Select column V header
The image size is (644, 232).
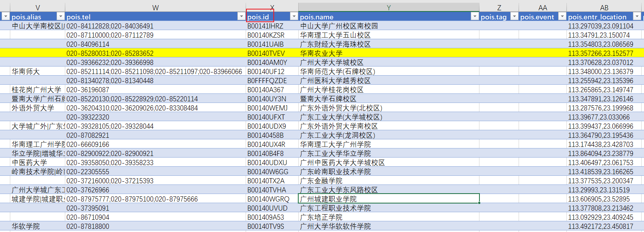[x=38, y=8]
